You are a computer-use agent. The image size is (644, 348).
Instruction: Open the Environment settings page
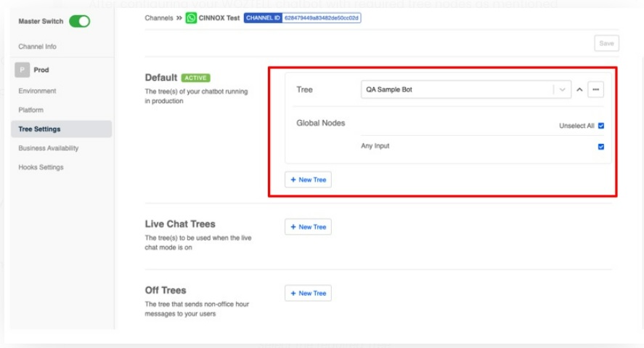(37, 91)
